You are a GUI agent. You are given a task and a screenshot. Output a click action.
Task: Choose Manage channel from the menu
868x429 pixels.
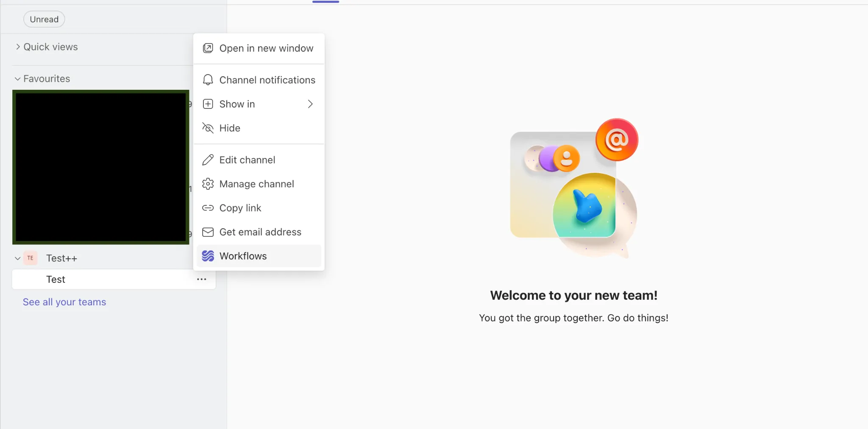[259, 184]
